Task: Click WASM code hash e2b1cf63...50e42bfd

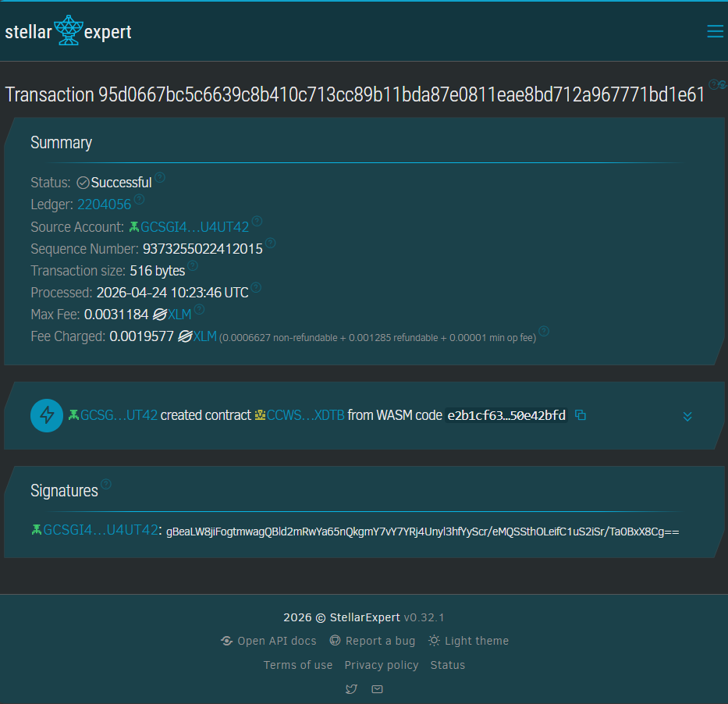Action: (x=506, y=415)
